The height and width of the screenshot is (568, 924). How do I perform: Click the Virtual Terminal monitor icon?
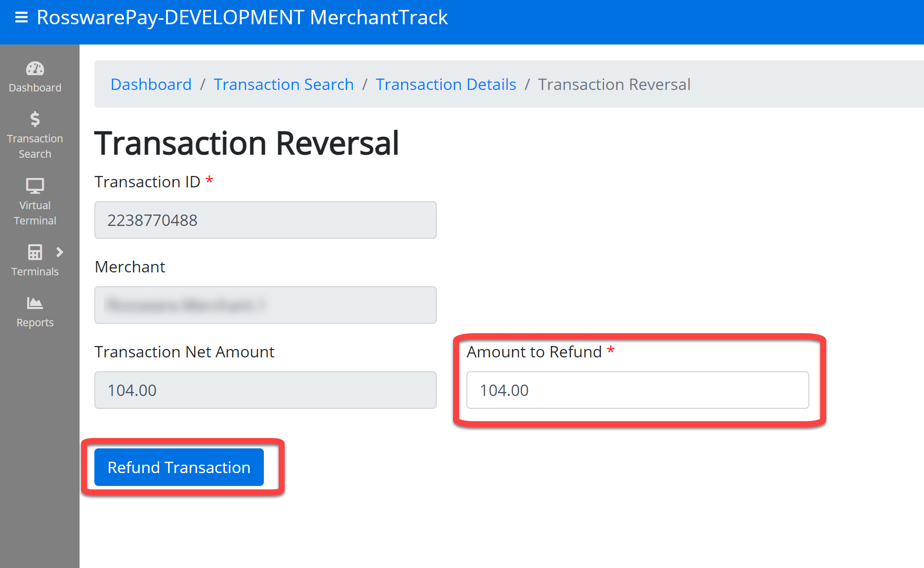coord(35,186)
